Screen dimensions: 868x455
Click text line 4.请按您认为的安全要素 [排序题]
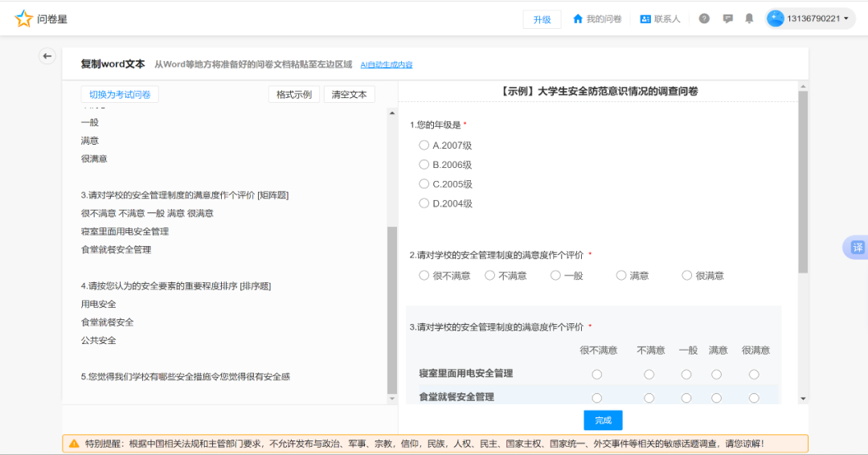click(176, 285)
